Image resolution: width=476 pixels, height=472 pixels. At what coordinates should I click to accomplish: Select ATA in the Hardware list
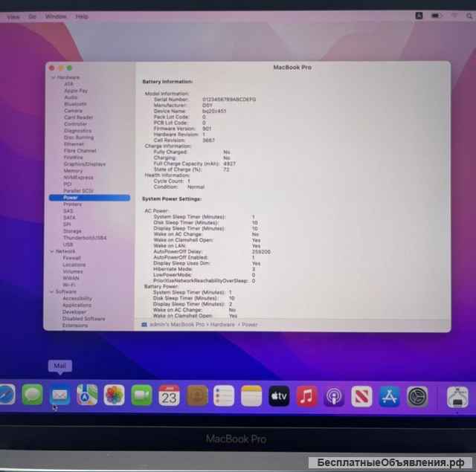(x=68, y=84)
